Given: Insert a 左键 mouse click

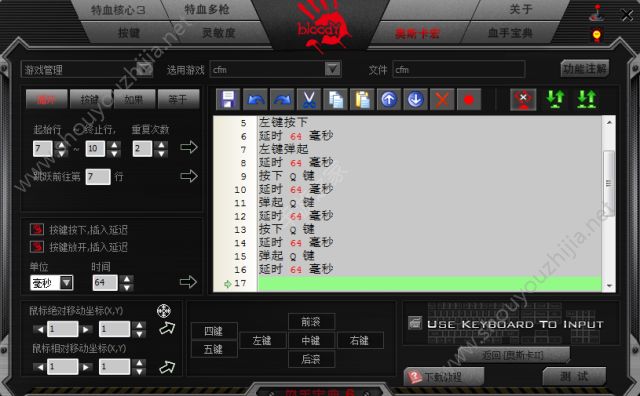Looking at the screenshot, I should pos(262,340).
